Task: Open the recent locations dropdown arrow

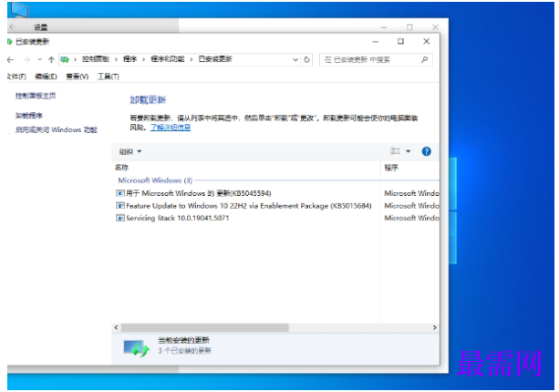Action: pos(39,60)
